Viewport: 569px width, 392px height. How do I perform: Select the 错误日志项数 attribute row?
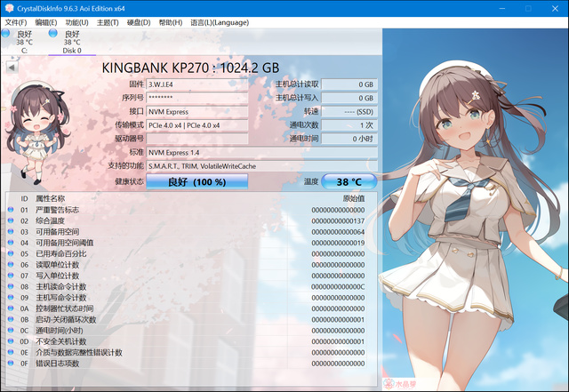tap(186, 364)
